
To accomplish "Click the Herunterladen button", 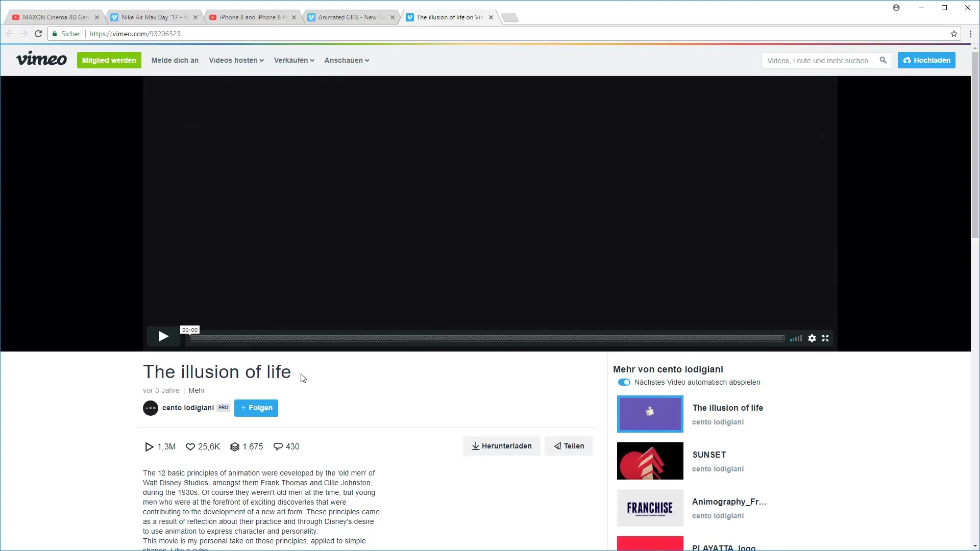I will coord(501,446).
